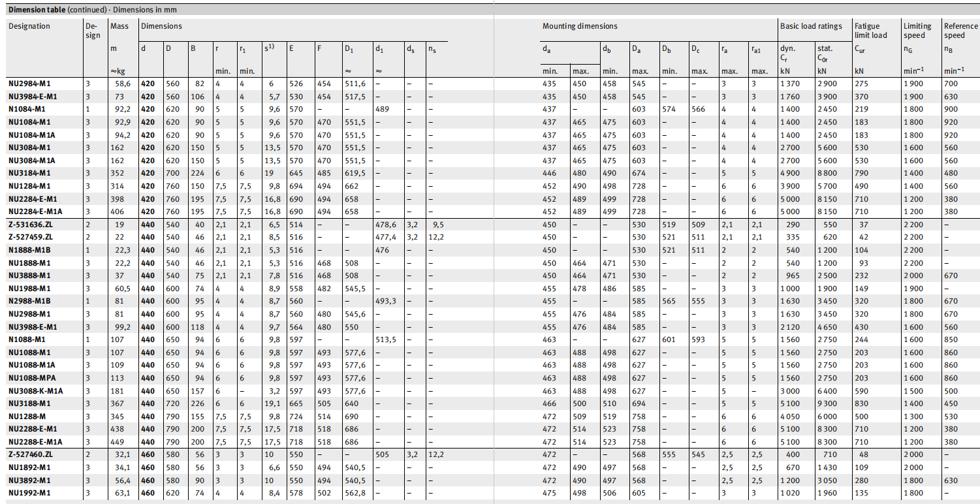This screenshot has height=504, width=980.
Task: Select designation NU3084-M1A
Action: click(31, 161)
